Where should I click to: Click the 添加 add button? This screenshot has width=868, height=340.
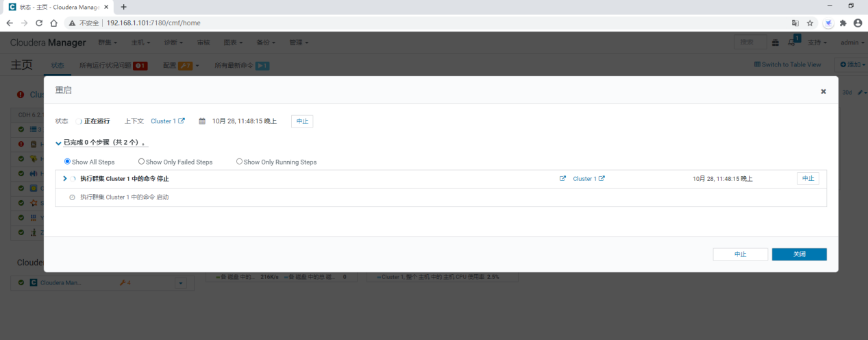point(852,64)
